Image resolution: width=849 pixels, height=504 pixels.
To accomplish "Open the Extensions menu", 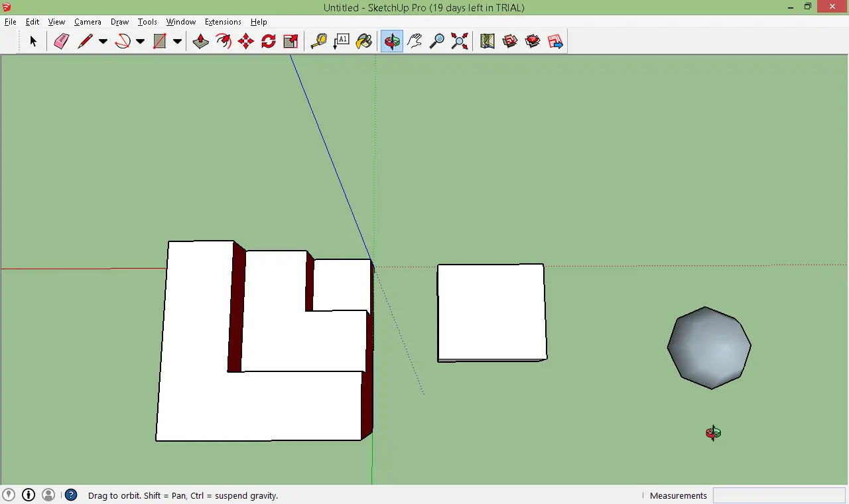I will point(223,22).
